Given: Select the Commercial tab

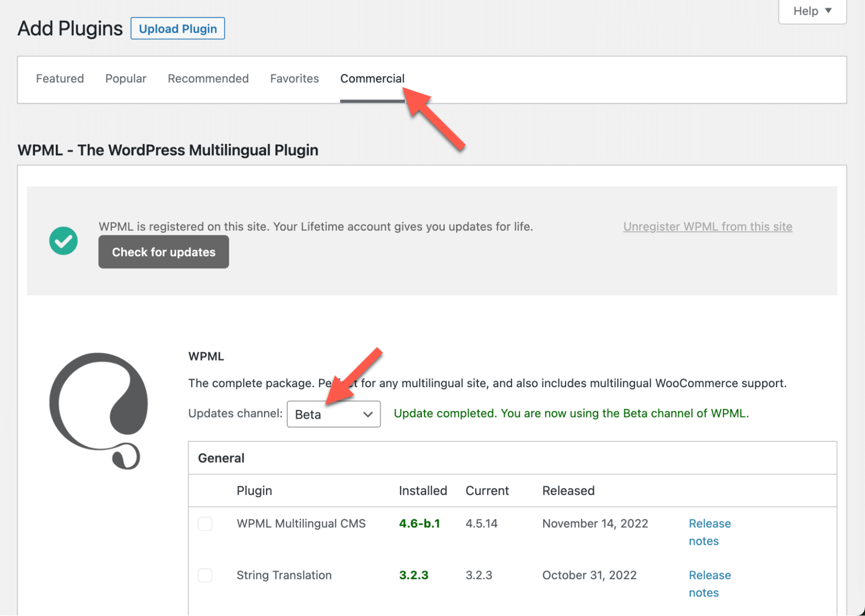Looking at the screenshot, I should point(372,79).
